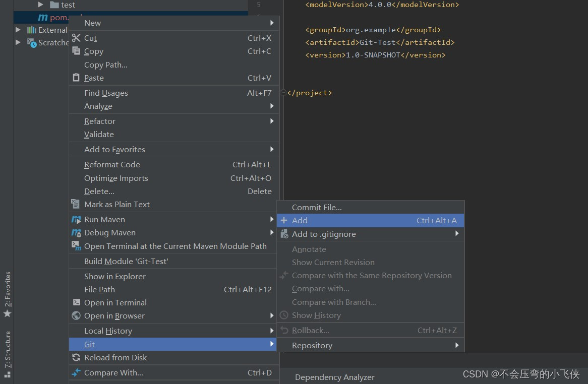Click the Open in Terminal icon
Image resolution: width=588 pixels, height=384 pixels.
pyautogui.click(x=77, y=302)
